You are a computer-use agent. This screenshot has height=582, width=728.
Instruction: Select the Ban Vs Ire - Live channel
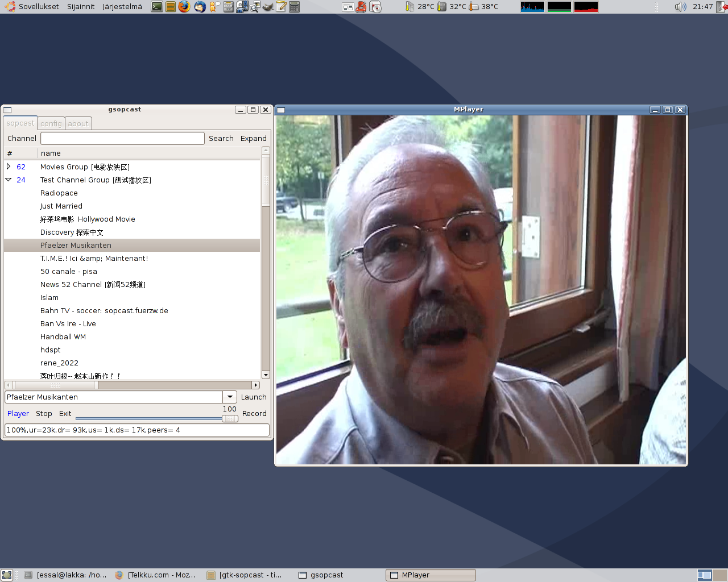tap(132, 324)
